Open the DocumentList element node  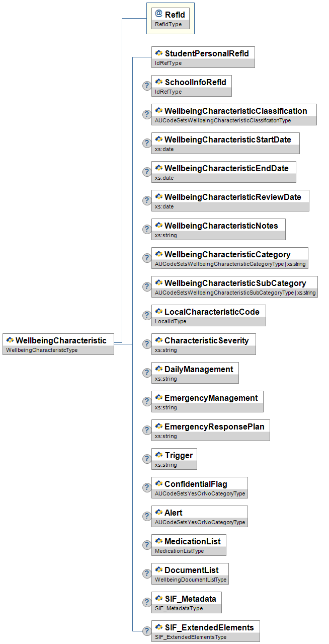[x=191, y=570]
